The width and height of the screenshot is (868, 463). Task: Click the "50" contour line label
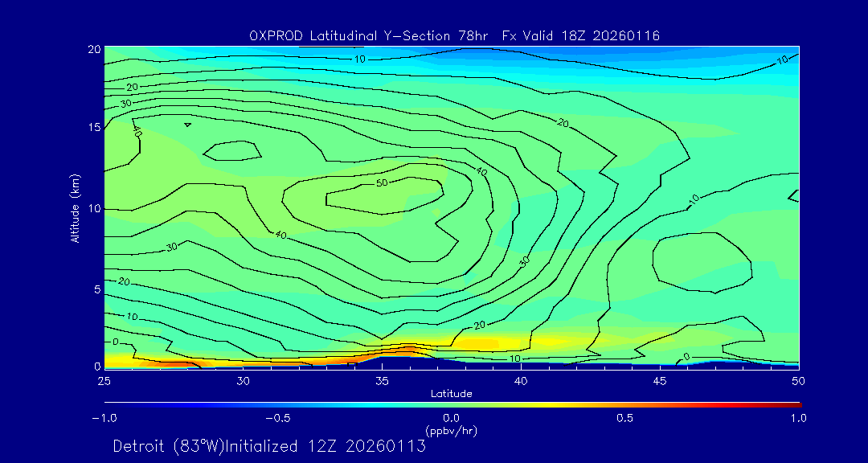tap(382, 182)
